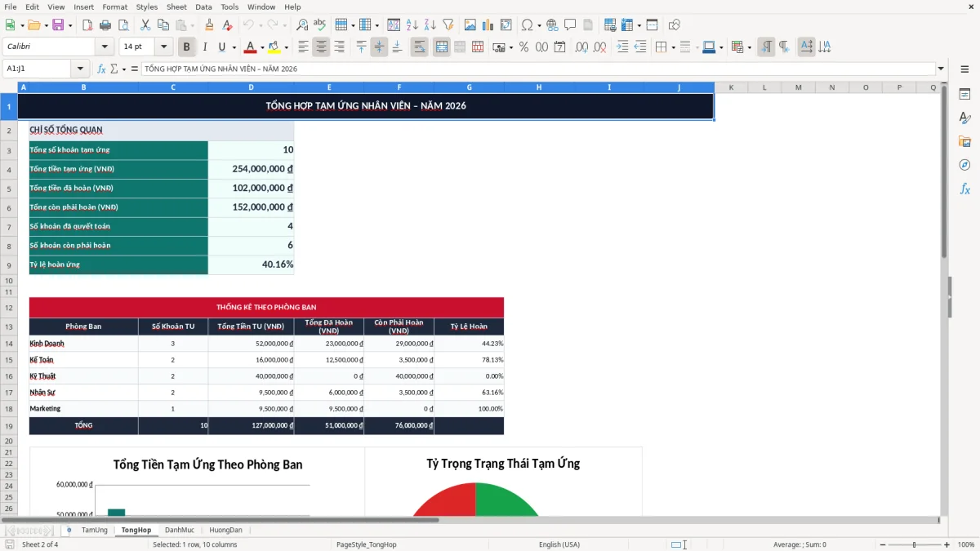Toggle center horizontal alignment
Viewport: 980px width, 551px height.
(321, 47)
